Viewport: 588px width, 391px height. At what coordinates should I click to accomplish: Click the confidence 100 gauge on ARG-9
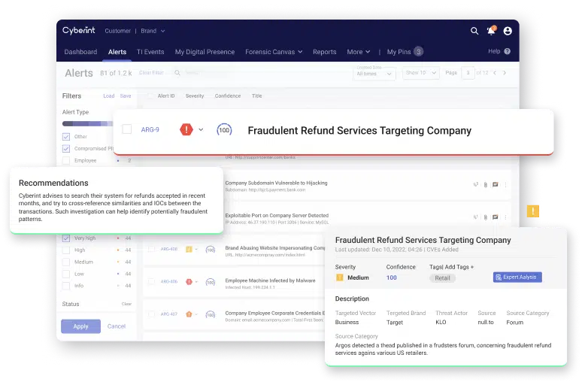pyautogui.click(x=224, y=130)
